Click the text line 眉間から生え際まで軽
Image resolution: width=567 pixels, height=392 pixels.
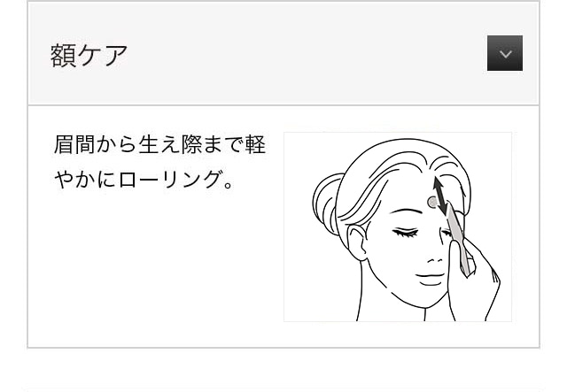pos(160,145)
